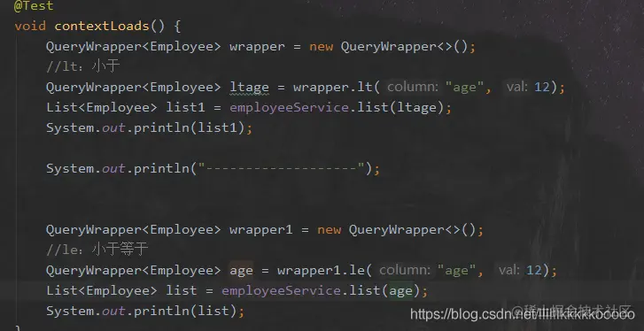Click the new keyword on the wrapper line
Image resolution: width=644 pixels, height=331 pixels.
coord(321,47)
